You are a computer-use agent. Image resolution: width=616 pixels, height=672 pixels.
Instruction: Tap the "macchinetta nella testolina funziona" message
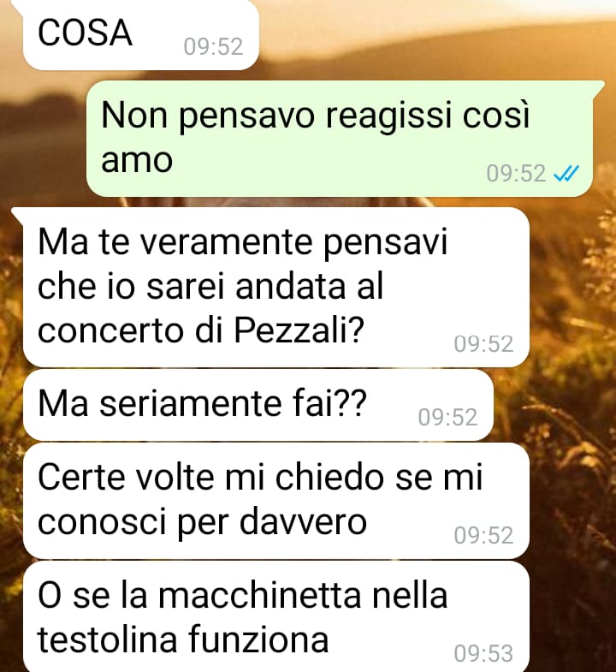click(x=276, y=617)
